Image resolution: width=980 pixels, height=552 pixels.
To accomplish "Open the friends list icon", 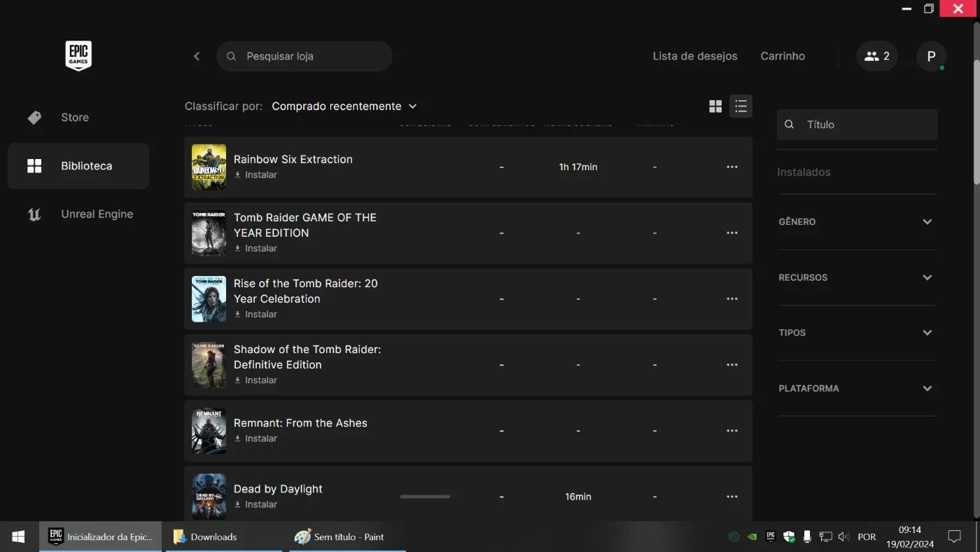I will pyautogui.click(x=876, y=56).
